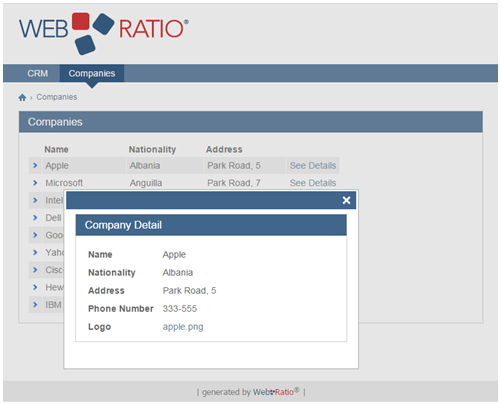This screenshot has width=501, height=404.
Task: Click the Logo field label
Action: point(99,327)
